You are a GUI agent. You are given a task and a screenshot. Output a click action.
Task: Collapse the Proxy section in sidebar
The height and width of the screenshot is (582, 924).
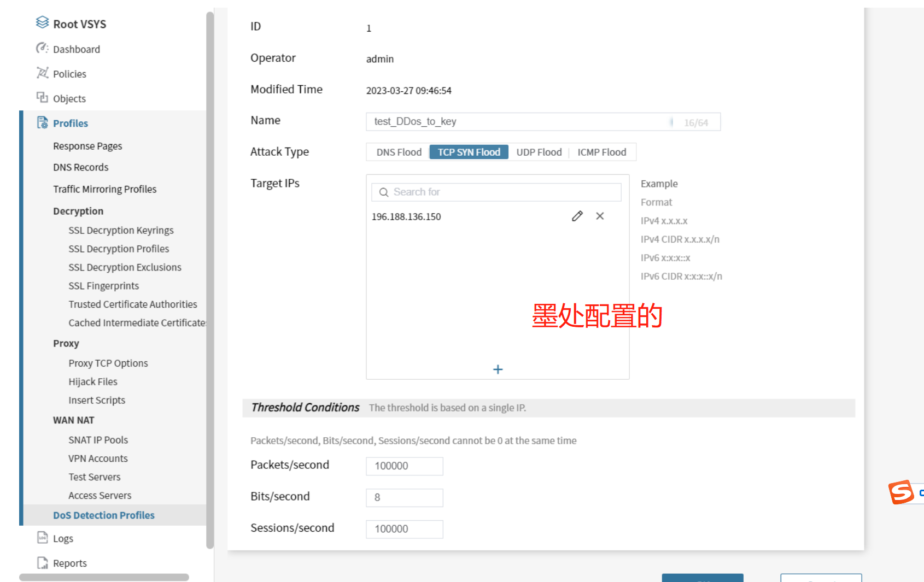click(66, 343)
